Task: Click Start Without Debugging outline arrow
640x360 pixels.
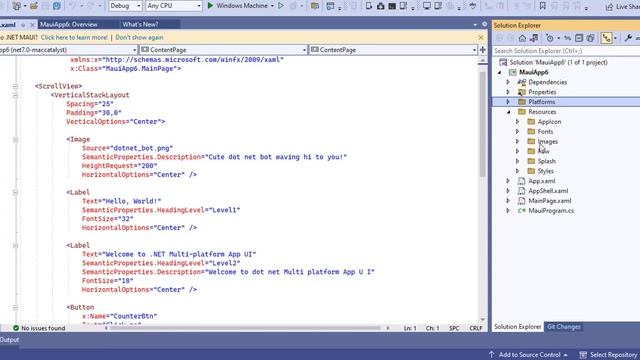Action: [x=281, y=6]
